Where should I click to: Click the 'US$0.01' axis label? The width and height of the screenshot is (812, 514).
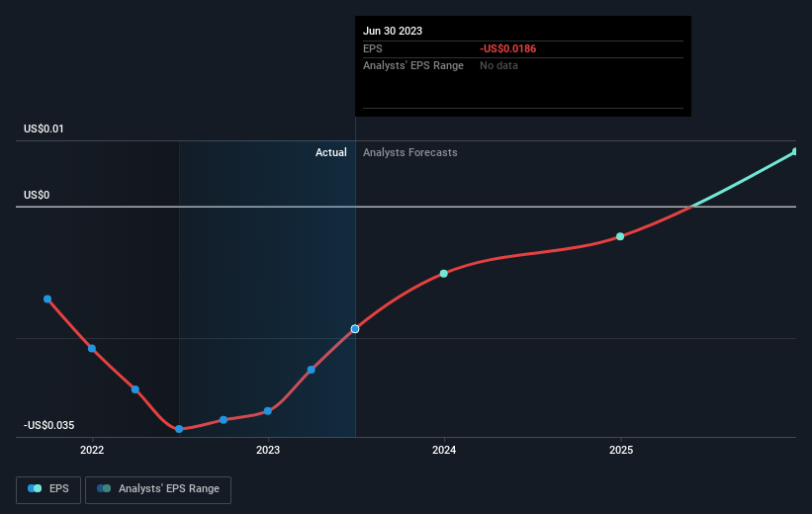[44, 128]
